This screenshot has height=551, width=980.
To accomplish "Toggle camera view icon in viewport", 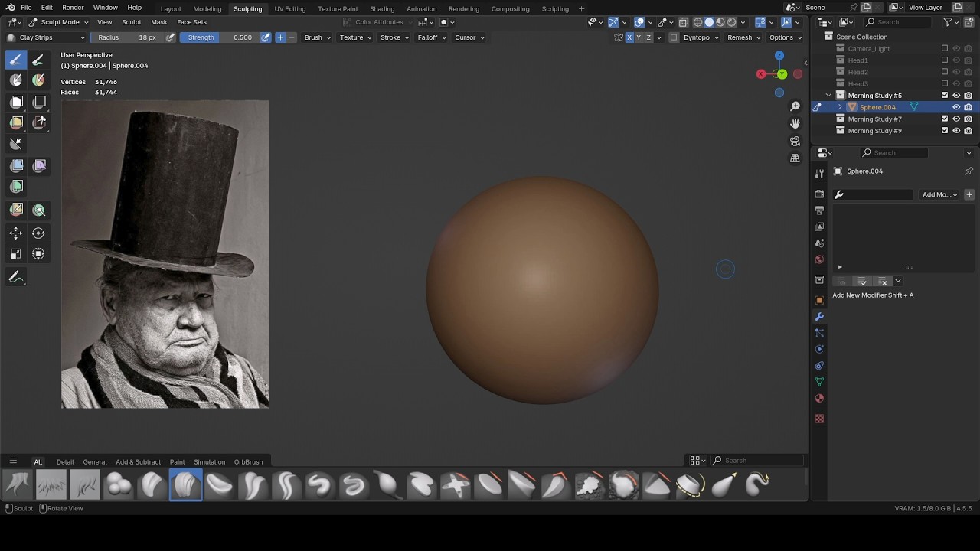I will 795,141.
